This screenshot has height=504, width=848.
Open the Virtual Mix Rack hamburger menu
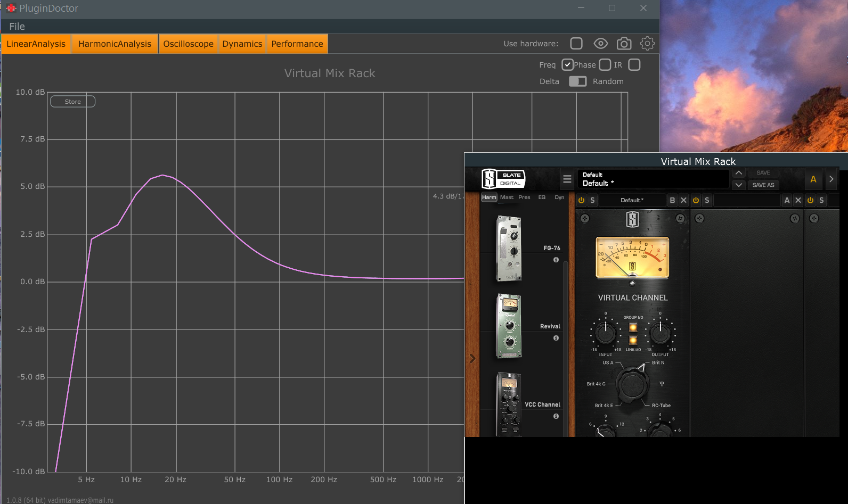pyautogui.click(x=567, y=179)
